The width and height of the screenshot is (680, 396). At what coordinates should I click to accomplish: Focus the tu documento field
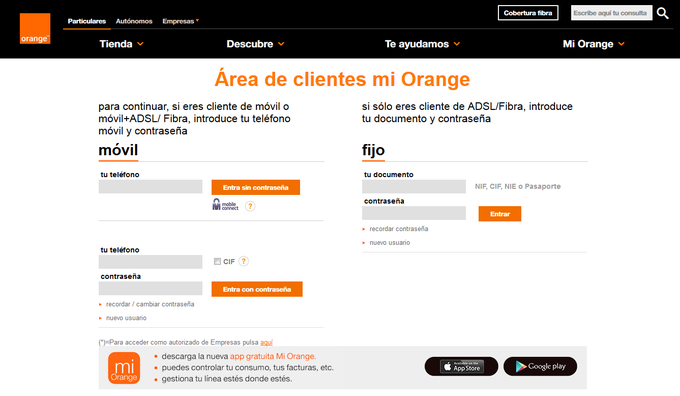[x=414, y=187]
